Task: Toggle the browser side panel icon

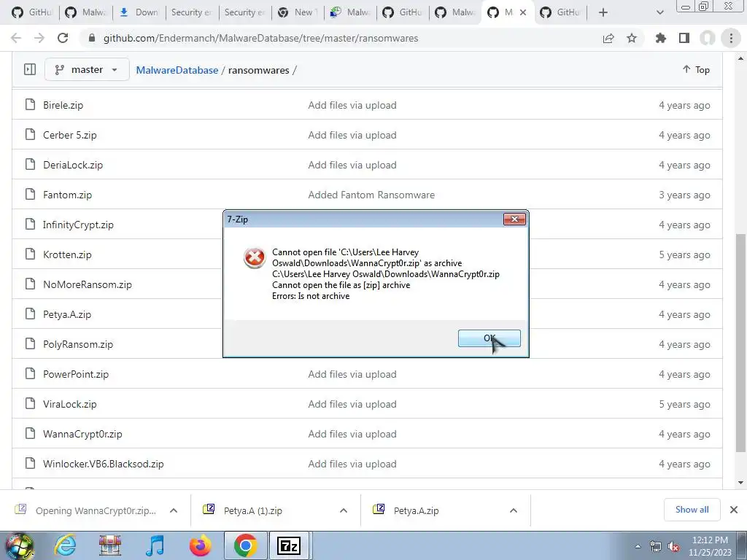Action: (x=684, y=38)
